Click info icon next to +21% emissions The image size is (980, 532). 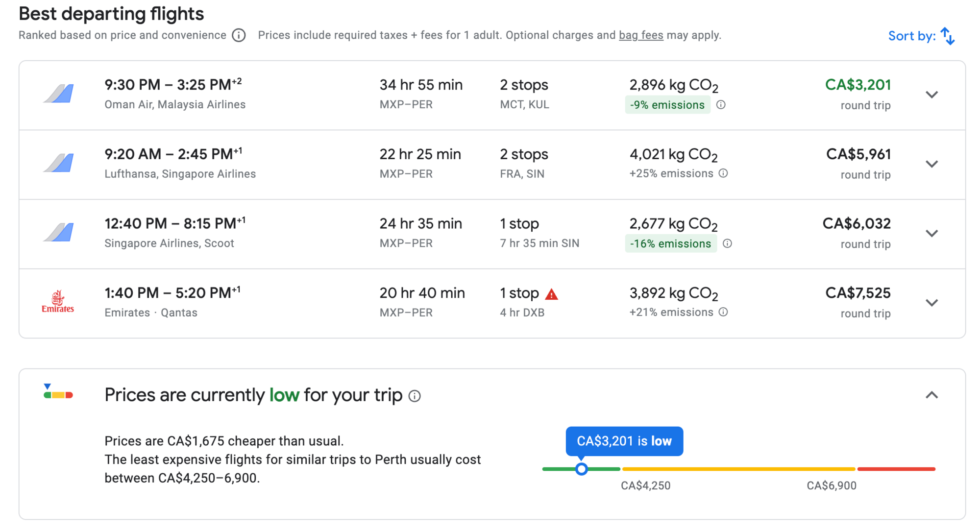point(723,312)
